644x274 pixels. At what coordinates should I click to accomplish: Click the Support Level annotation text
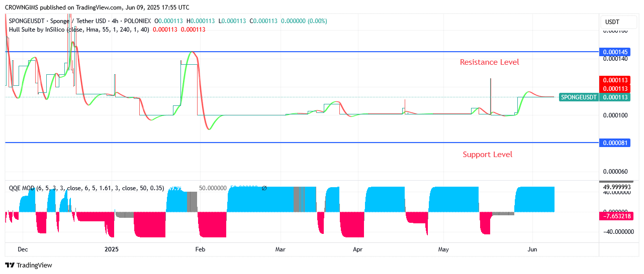pos(487,155)
